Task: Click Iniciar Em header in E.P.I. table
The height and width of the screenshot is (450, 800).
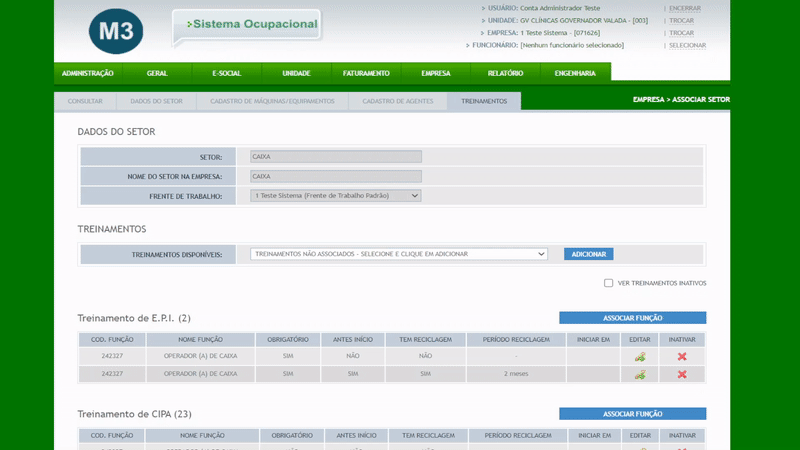Action: [x=593, y=339]
